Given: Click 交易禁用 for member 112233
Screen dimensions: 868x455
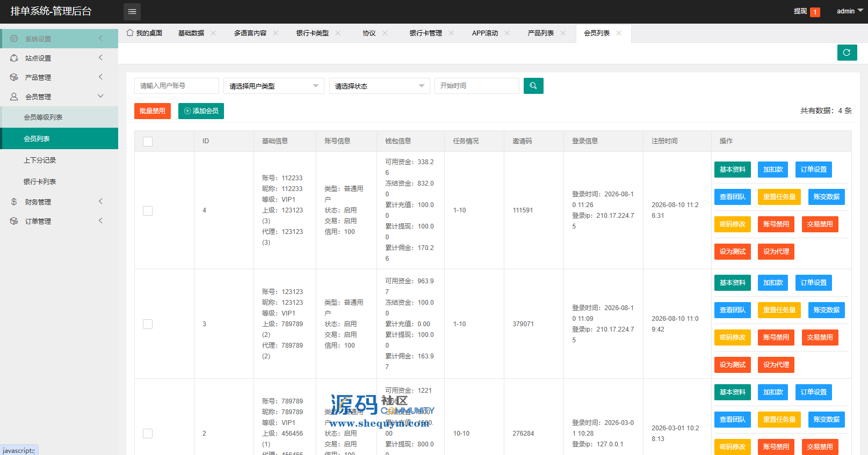Looking at the screenshot, I should click(820, 224).
